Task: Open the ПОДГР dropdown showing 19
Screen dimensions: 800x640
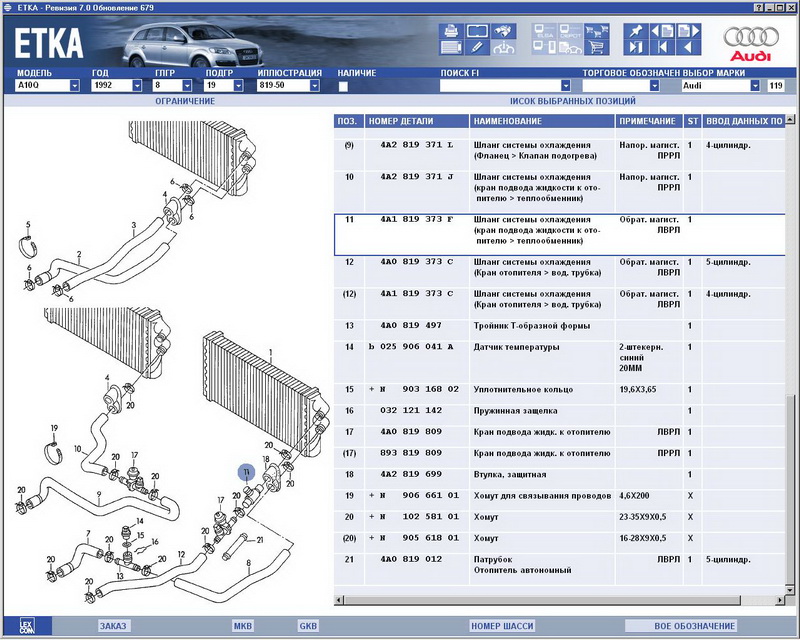Action: pyautogui.click(x=238, y=86)
